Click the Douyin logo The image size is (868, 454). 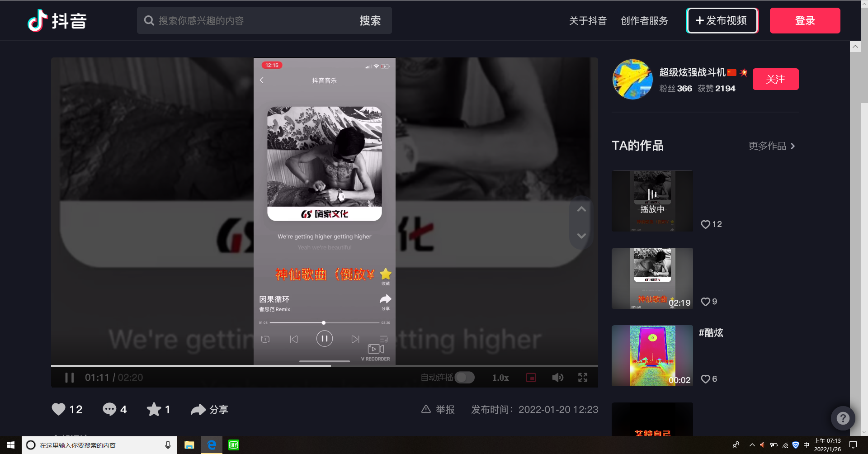point(57,21)
